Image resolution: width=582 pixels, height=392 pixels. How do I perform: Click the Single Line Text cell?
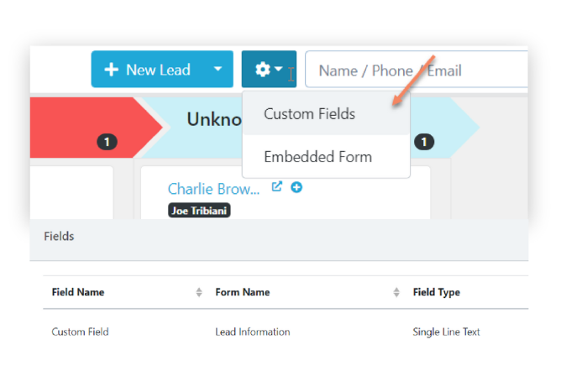(446, 332)
